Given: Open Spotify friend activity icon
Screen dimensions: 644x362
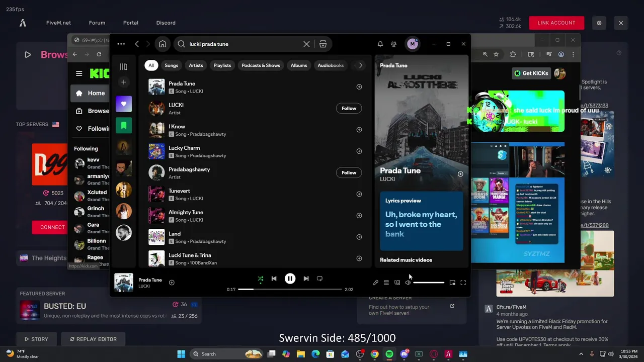Looking at the screenshot, I should (x=394, y=44).
